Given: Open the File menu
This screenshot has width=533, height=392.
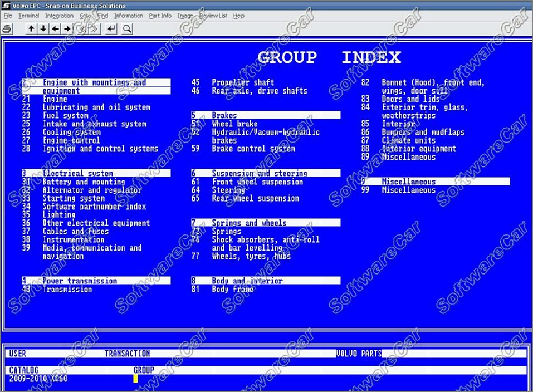Looking at the screenshot, I should click(8, 16).
